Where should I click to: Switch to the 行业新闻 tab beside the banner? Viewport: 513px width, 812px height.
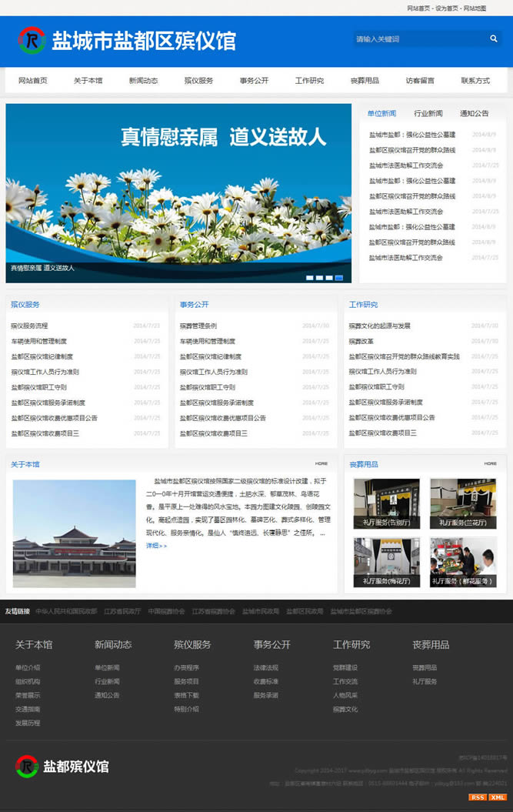click(x=428, y=113)
